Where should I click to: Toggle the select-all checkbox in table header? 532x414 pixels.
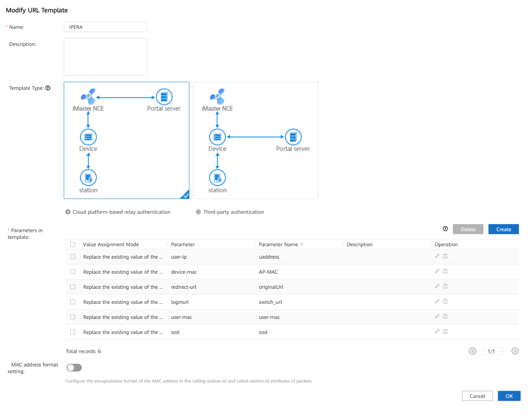pos(73,245)
